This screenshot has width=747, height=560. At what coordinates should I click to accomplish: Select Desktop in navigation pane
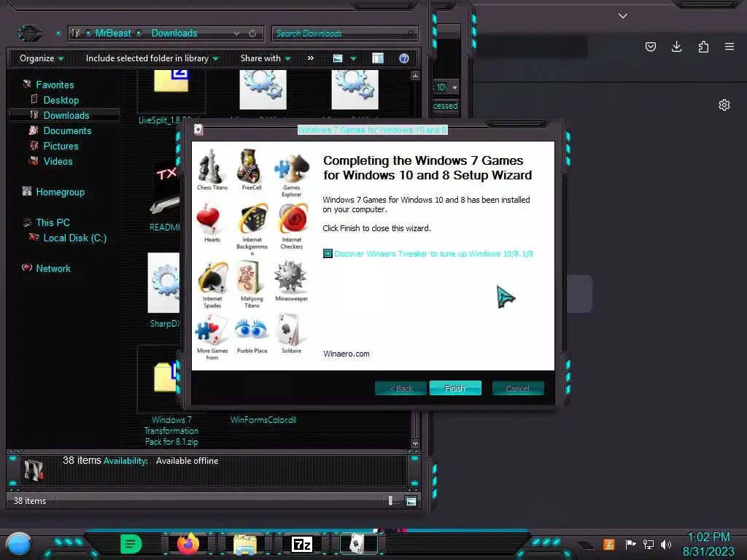click(61, 100)
